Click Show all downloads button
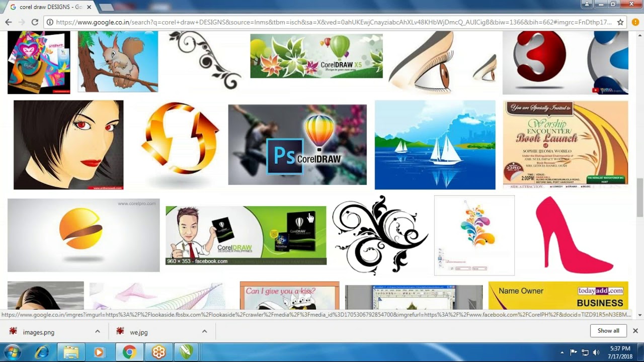The height and width of the screenshot is (362, 644). click(608, 331)
